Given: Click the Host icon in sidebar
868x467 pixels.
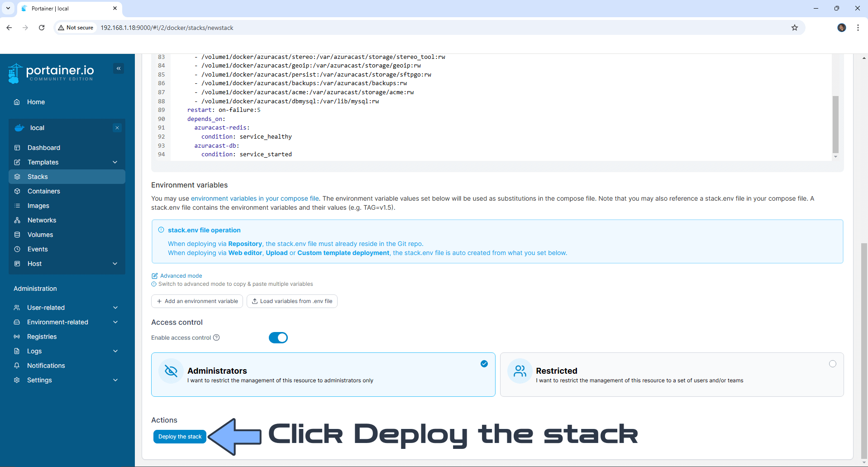Looking at the screenshot, I should (17, 264).
